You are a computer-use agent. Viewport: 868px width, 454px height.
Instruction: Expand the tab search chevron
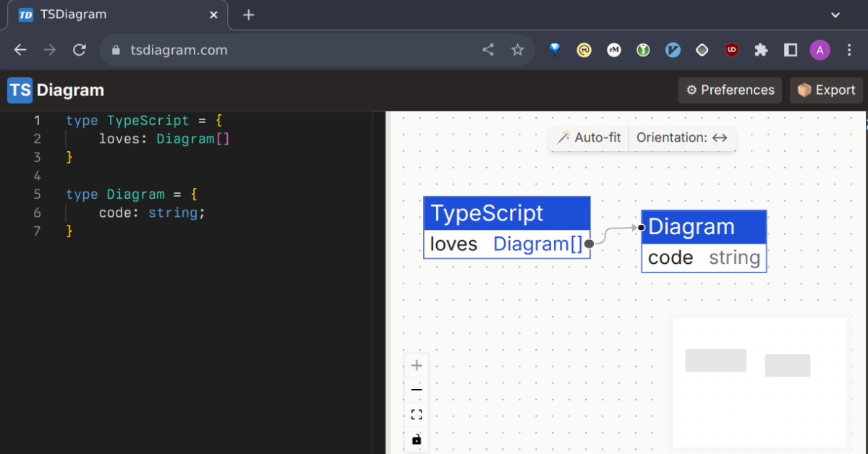point(835,14)
